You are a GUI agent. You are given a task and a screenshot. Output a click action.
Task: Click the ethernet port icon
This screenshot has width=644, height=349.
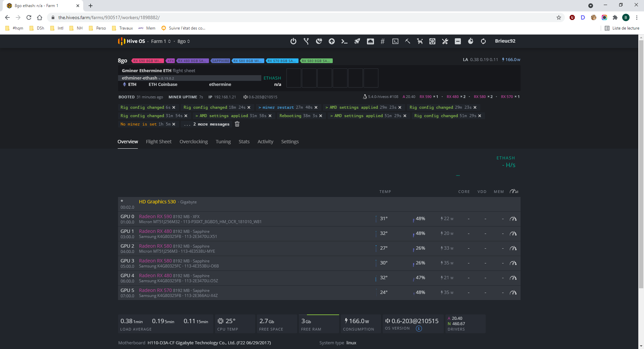[370, 41]
